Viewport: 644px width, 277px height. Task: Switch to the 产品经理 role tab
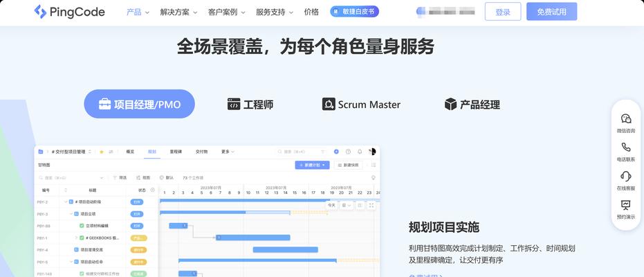tap(472, 104)
